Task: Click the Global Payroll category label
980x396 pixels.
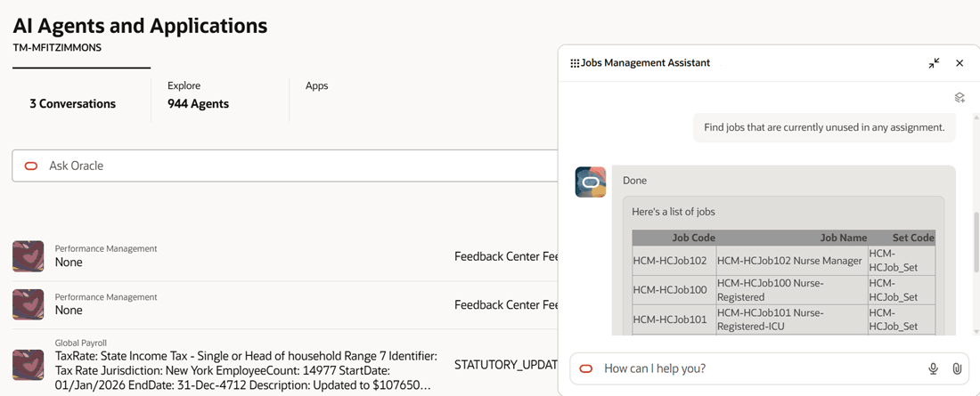Action: (80, 343)
